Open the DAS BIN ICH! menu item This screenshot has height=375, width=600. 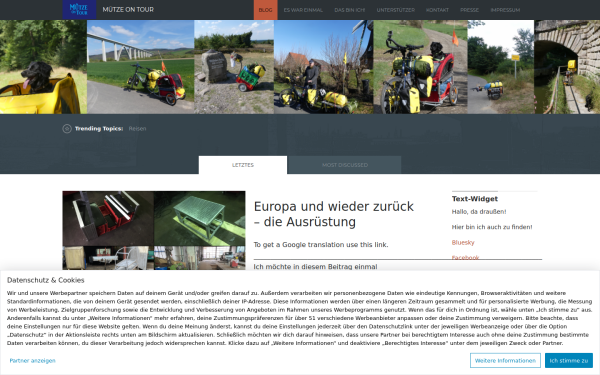coord(350,10)
